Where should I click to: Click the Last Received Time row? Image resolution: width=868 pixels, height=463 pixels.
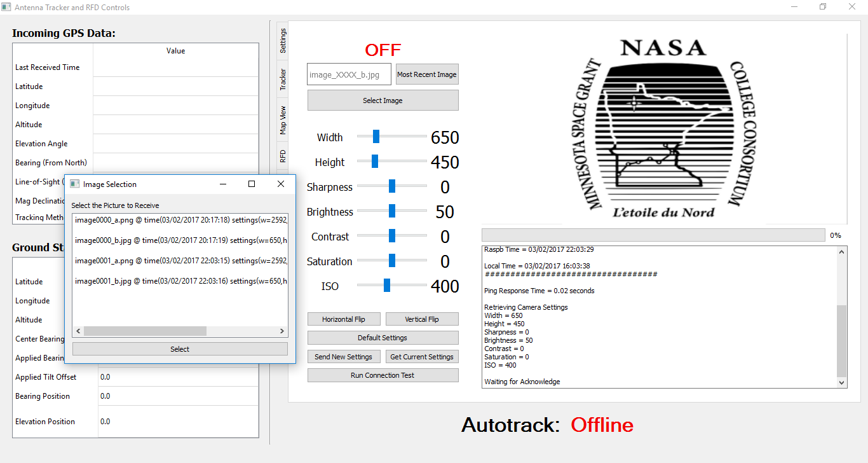[x=136, y=67]
